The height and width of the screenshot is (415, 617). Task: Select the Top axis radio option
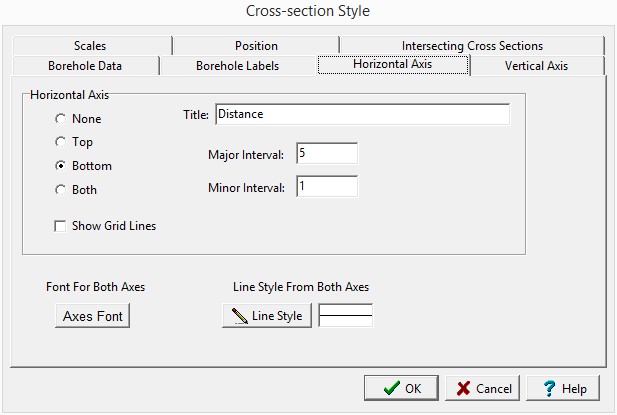tap(61, 142)
